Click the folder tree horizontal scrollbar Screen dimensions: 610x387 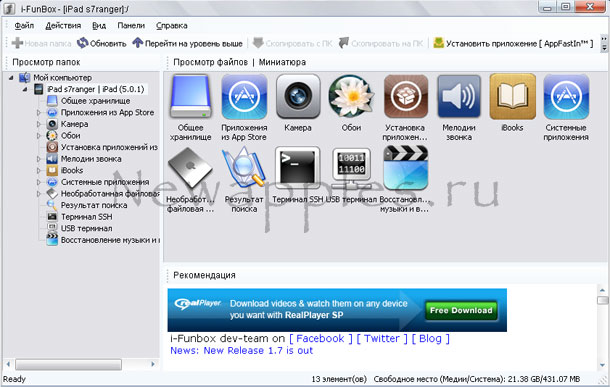[x=68, y=364]
